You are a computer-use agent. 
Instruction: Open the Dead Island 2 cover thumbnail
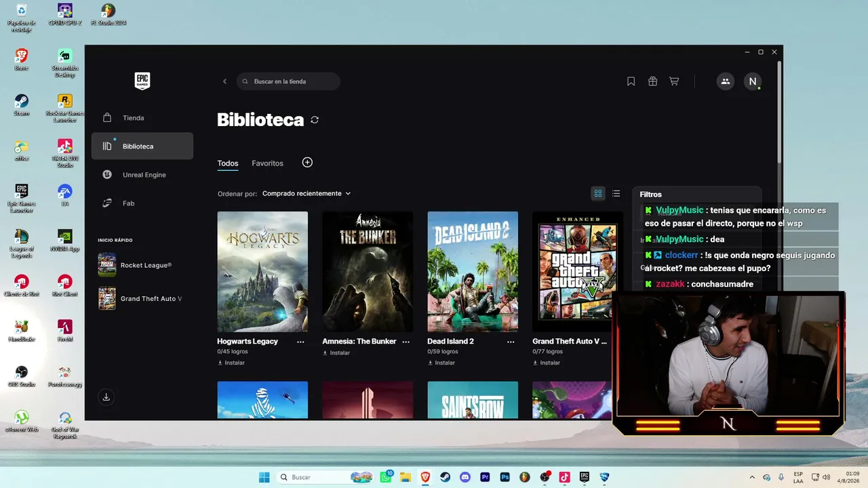pos(473,272)
